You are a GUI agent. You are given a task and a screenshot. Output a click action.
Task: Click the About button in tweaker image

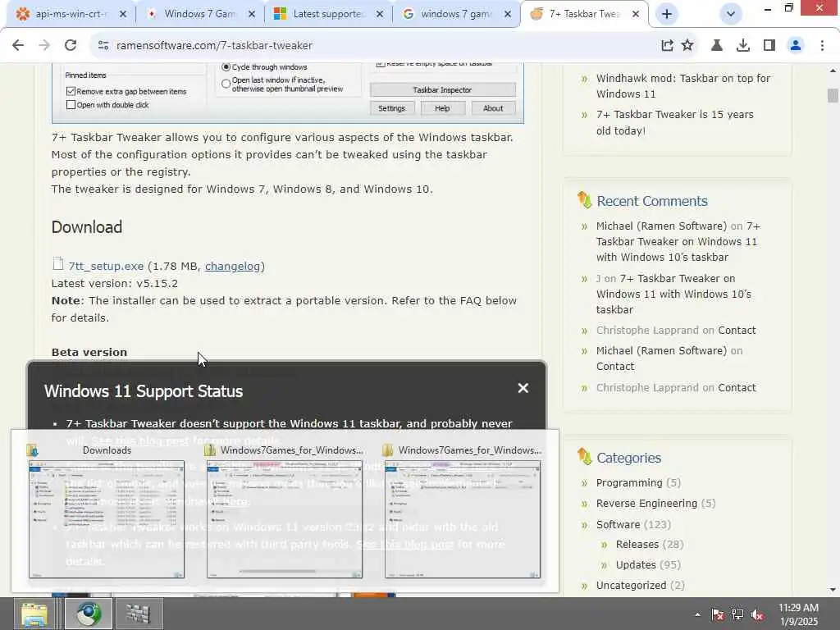[x=493, y=108]
